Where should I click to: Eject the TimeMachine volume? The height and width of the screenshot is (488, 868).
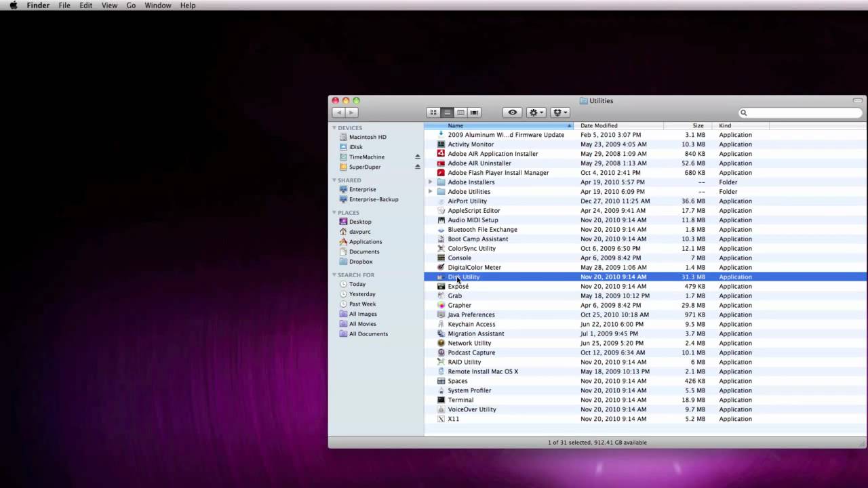point(418,157)
